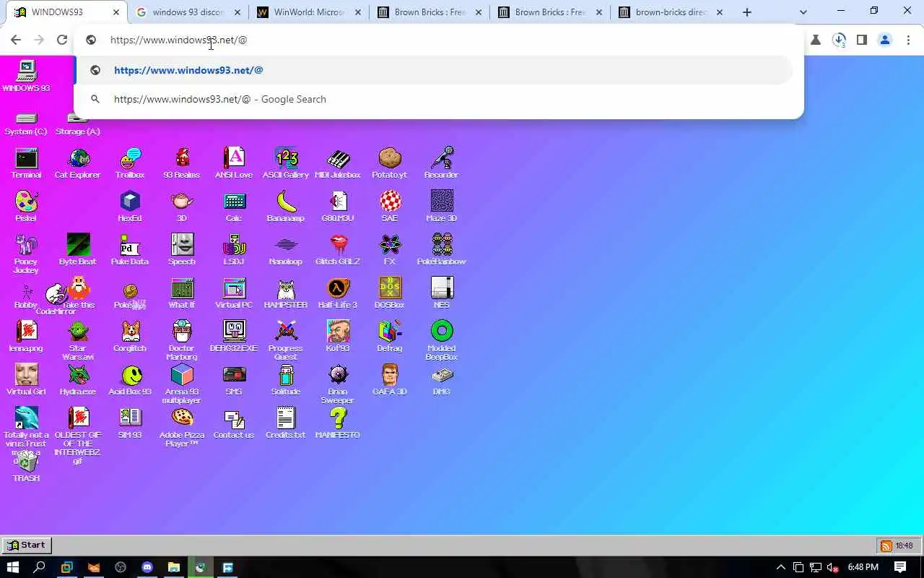Select the Google Search suggestion row
Screen dimensions: 924x578
[x=433, y=99]
